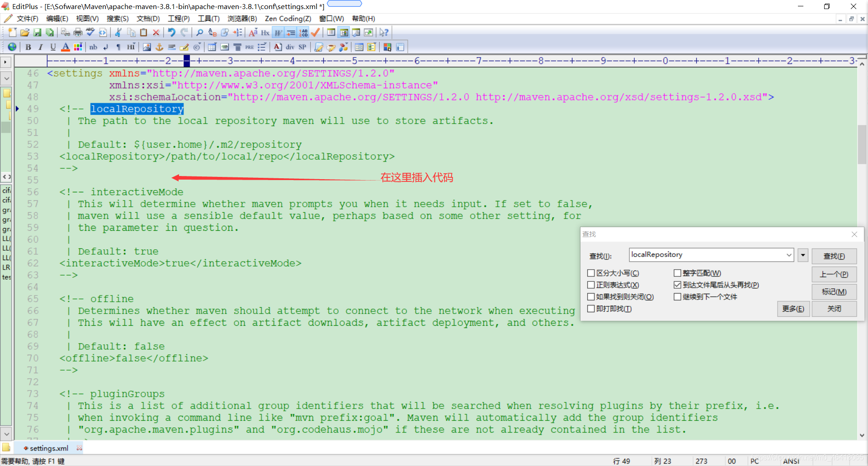Apply italic HTML tag

coord(41,47)
